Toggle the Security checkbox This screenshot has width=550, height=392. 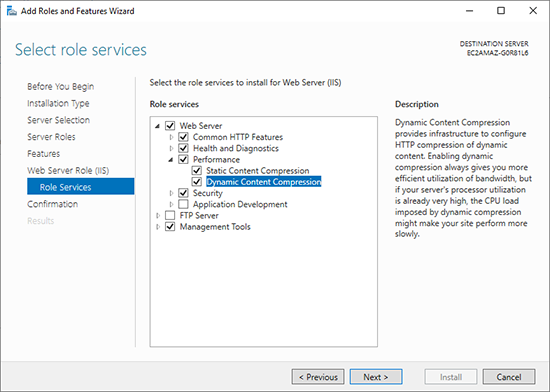click(183, 193)
